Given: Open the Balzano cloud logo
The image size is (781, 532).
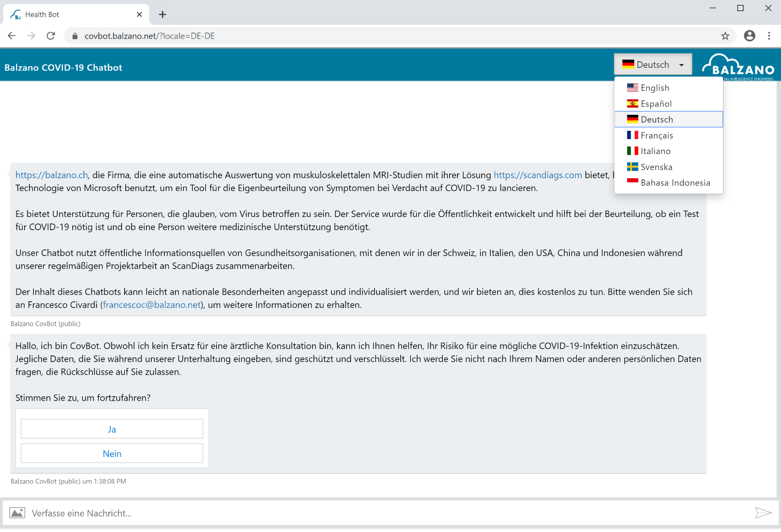Looking at the screenshot, I should [738, 67].
